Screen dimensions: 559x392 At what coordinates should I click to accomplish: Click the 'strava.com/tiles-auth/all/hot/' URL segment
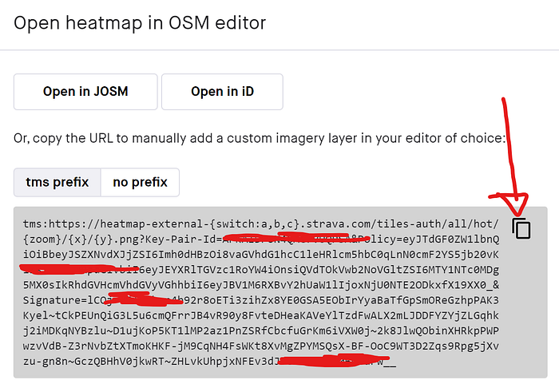402,224
